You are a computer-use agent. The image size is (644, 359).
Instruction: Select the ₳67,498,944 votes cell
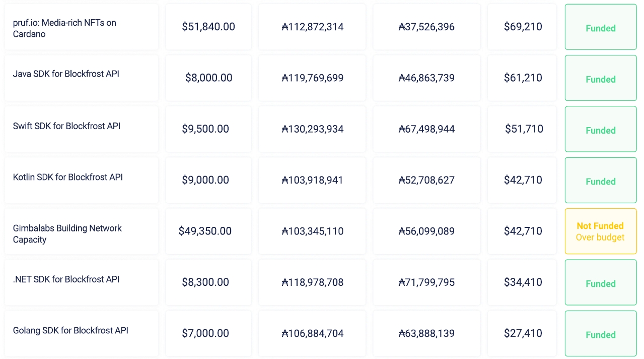[x=426, y=129]
